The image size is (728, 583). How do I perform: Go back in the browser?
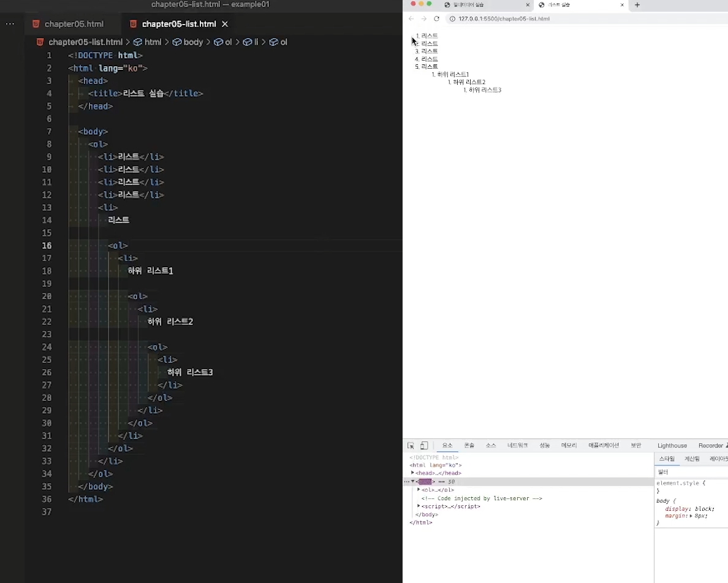[x=411, y=18]
